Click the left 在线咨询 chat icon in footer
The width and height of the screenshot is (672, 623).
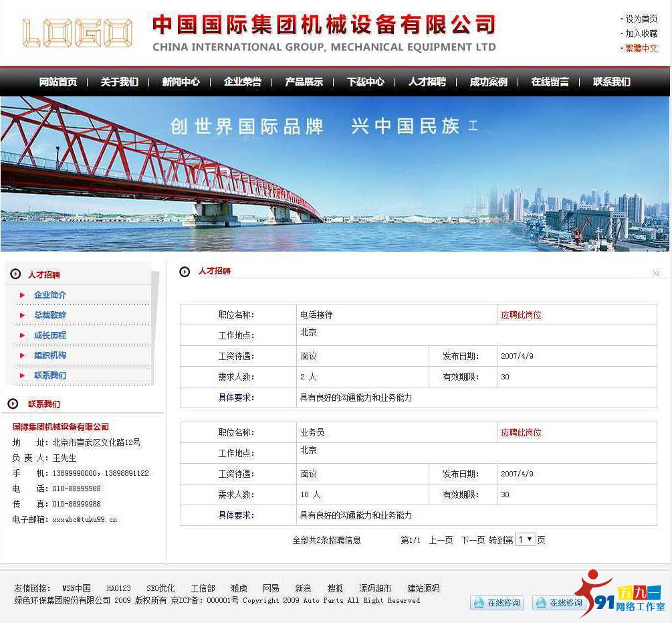click(x=497, y=602)
